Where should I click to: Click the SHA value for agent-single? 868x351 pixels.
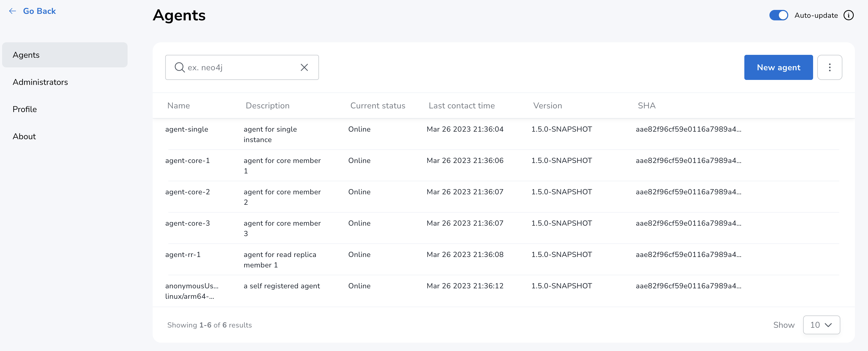pyautogui.click(x=688, y=129)
